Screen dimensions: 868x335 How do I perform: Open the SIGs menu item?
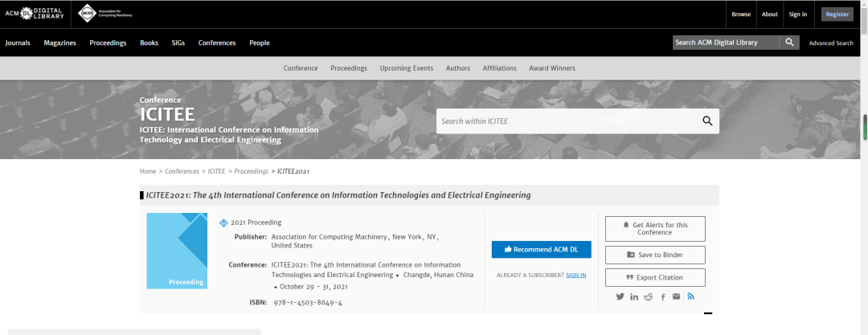click(178, 43)
